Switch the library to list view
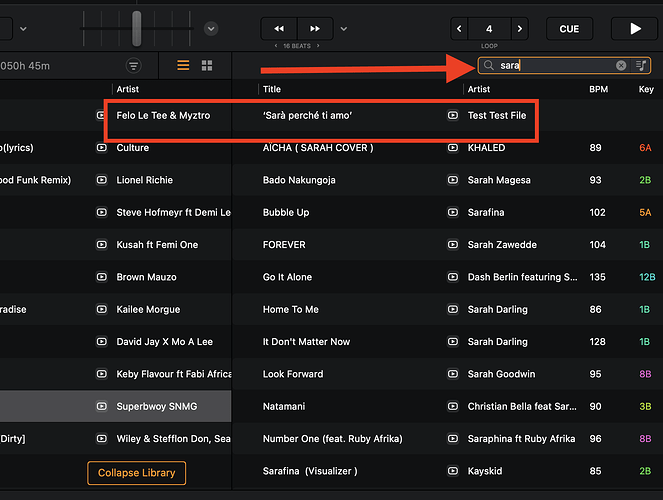The height and width of the screenshot is (500, 663). [x=183, y=66]
